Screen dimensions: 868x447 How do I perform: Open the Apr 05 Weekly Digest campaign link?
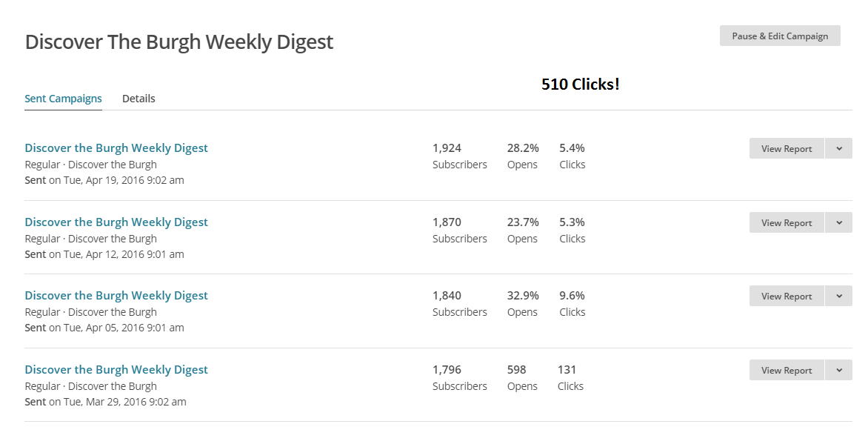click(116, 296)
